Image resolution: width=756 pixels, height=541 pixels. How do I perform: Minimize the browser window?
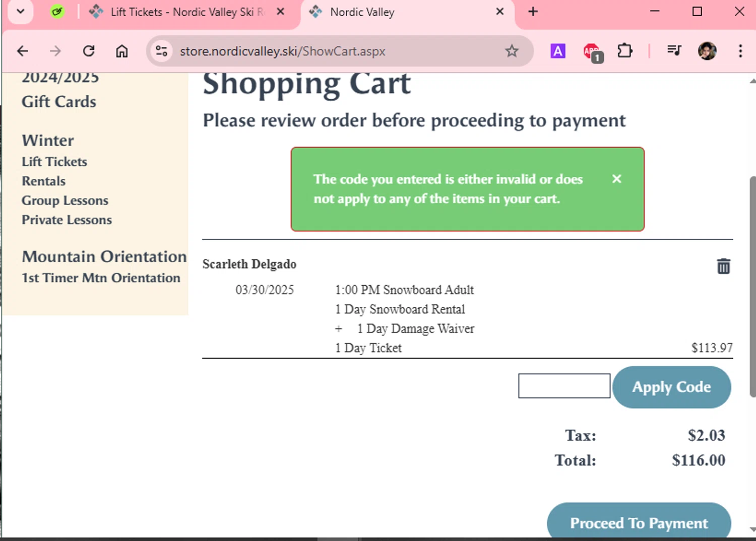[x=655, y=11]
